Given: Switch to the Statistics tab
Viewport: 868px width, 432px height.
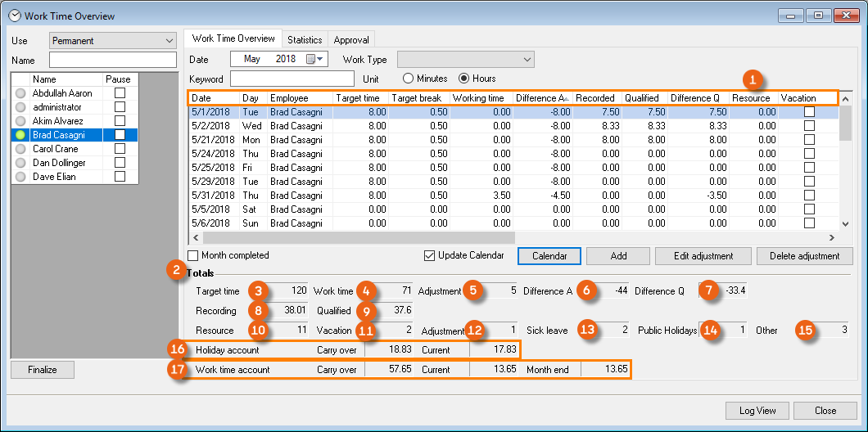Looking at the screenshot, I should click(305, 39).
